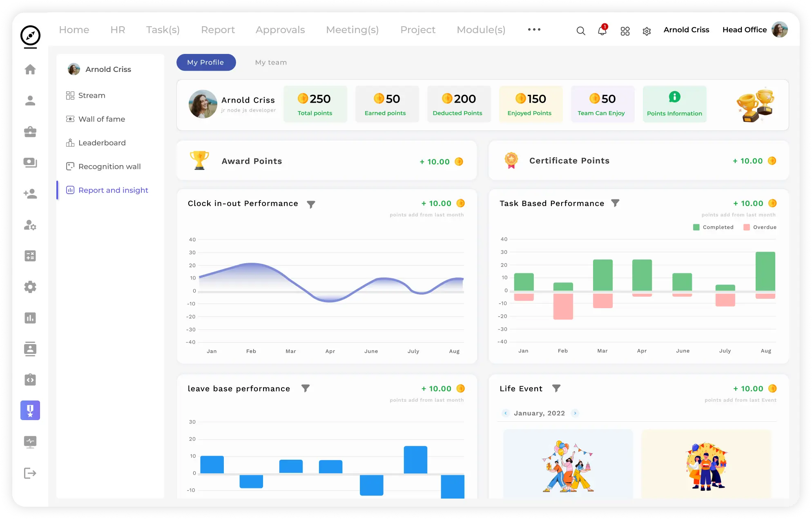Open notifications bell with unread badge
The height and width of the screenshot is (519, 812).
click(x=602, y=31)
